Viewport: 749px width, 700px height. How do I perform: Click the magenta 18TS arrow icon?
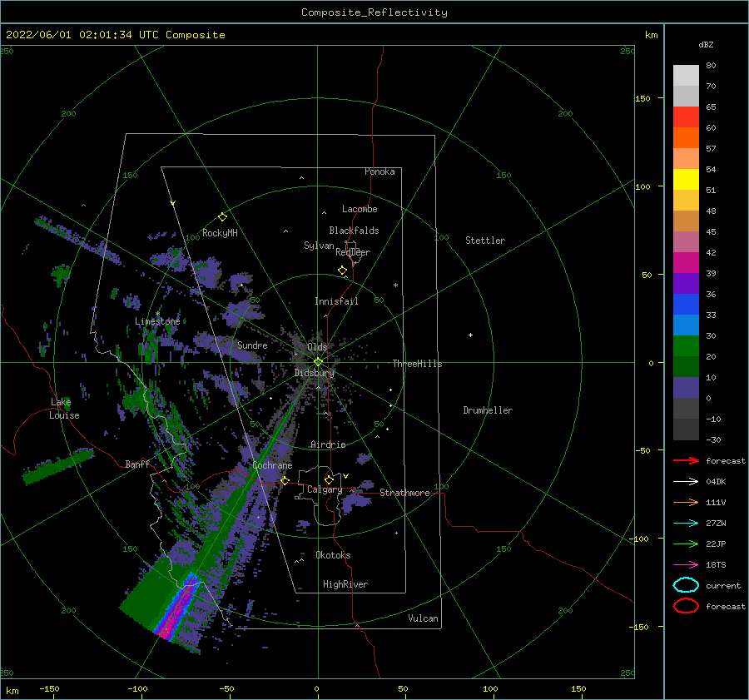(x=686, y=565)
